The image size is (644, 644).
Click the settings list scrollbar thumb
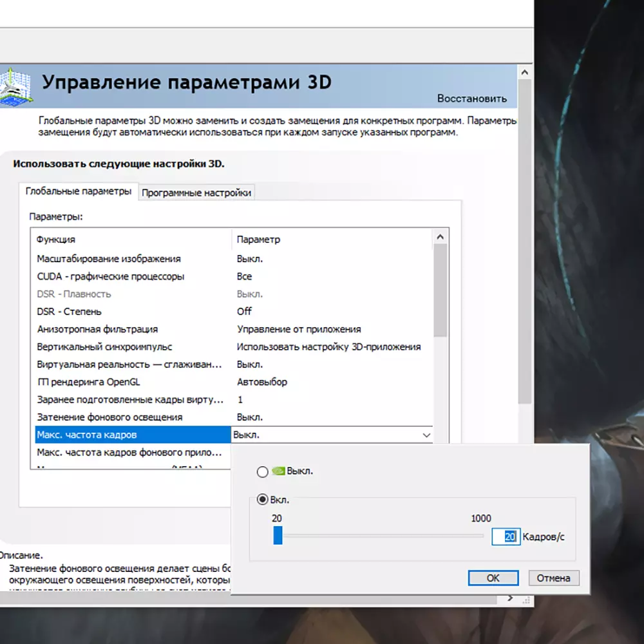tap(440, 290)
